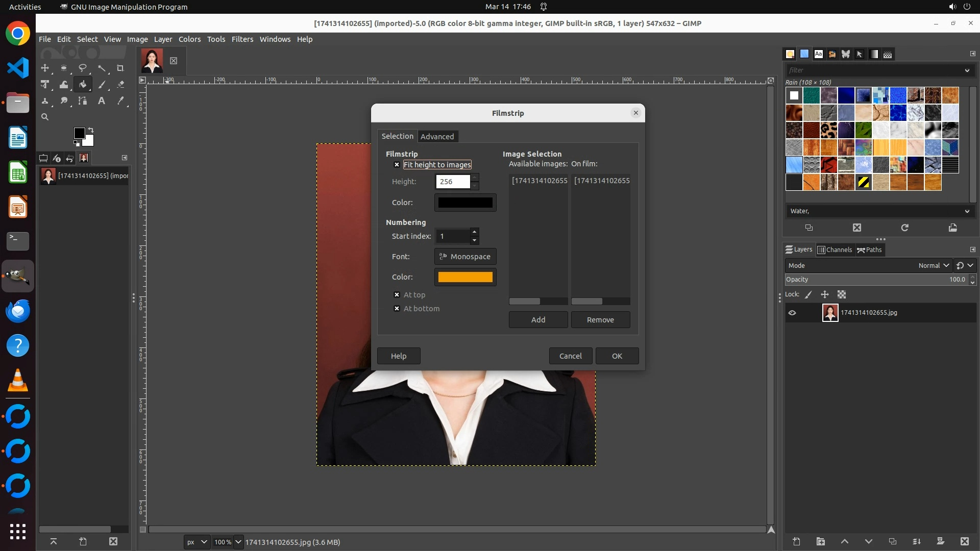Select the Color Picker eyedropper tool
The image size is (980, 551).
point(120,101)
